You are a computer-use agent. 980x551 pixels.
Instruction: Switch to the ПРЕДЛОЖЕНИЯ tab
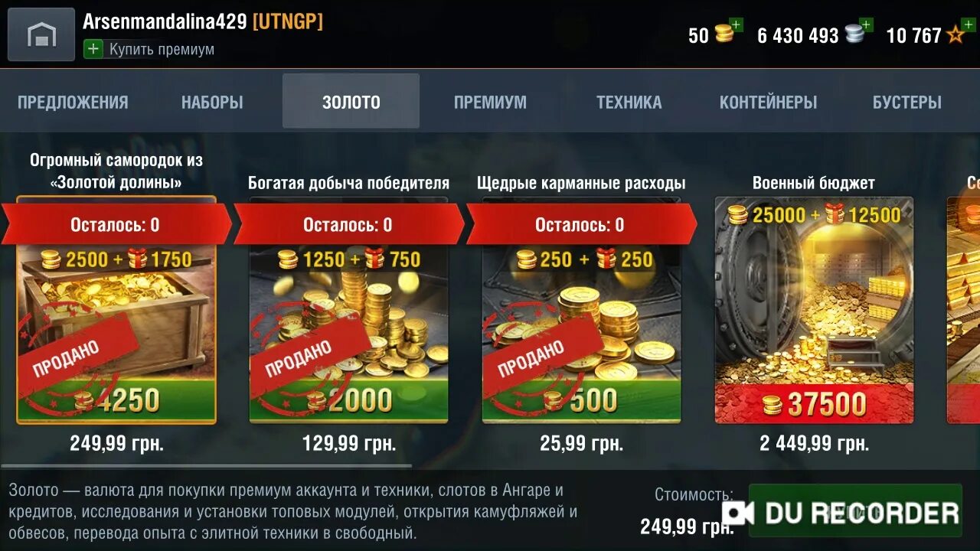pyautogui.click(x=73, y=102)
